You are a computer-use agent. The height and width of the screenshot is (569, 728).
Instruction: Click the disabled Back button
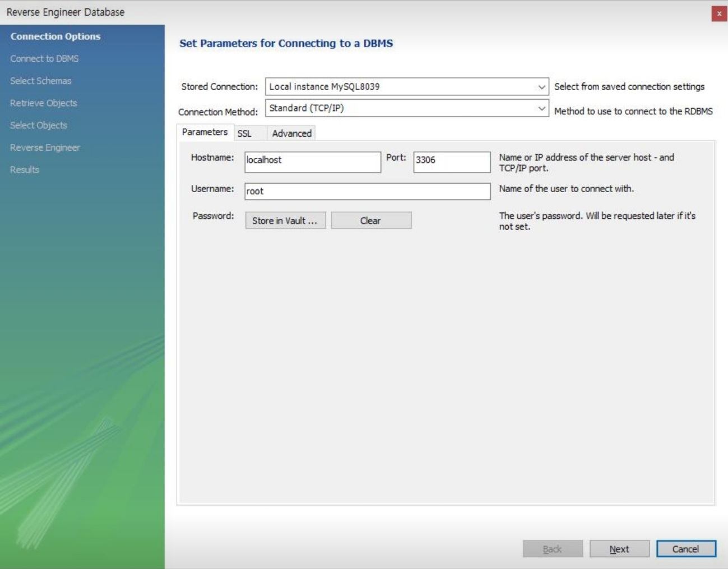click(553, 549)
